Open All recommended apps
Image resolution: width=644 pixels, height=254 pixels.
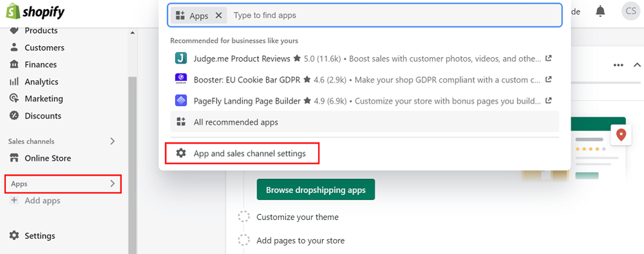(x=365, y=122)
